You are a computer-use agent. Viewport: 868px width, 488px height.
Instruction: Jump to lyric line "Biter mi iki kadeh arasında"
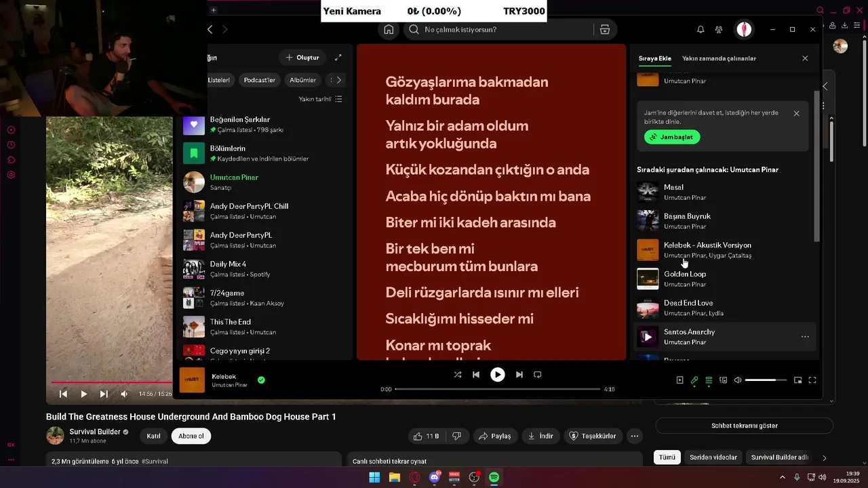click(x=471, y=222)
